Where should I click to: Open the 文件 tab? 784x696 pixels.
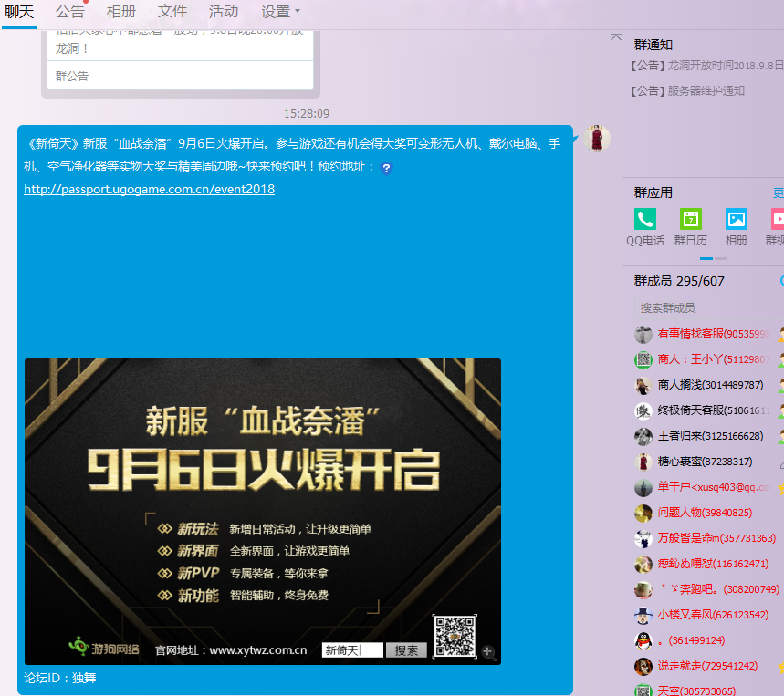172,12
